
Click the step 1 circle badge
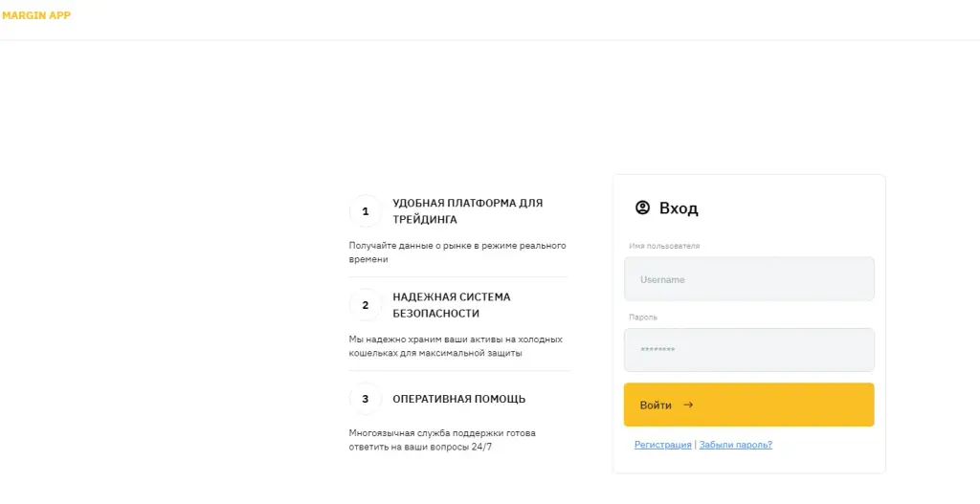(x=365, y=211)
